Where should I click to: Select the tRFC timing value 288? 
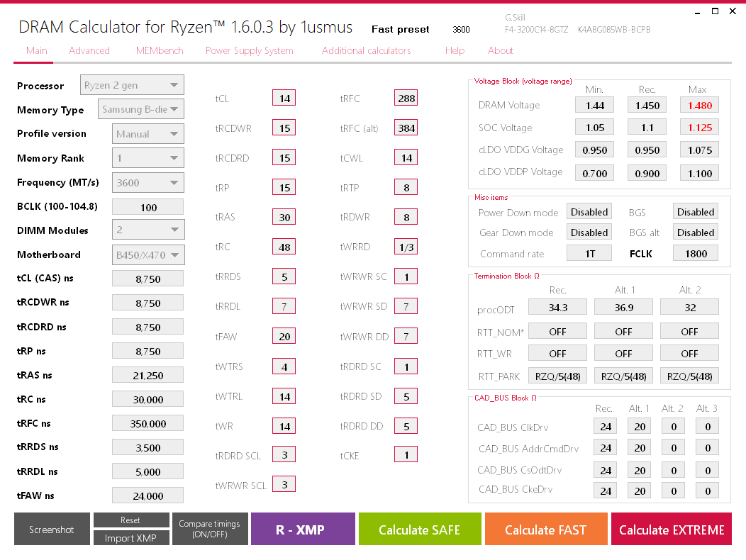coord(406,98)
